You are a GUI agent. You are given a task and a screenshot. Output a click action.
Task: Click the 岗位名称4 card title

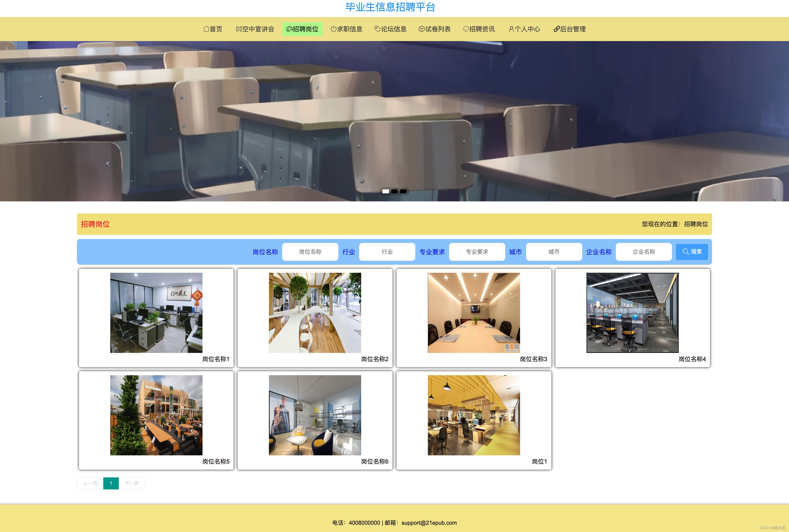(x=692, y=359)
